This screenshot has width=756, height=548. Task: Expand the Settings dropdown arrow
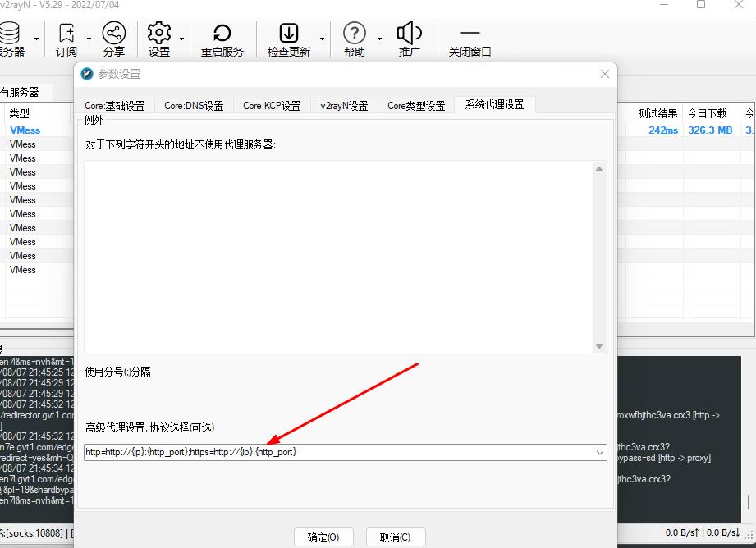181,39
